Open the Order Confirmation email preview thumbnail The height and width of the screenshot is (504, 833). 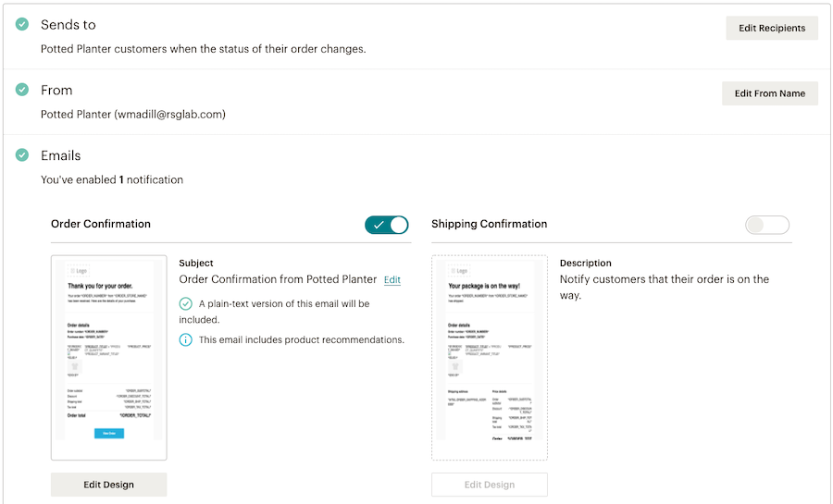(x=108, y=357)
